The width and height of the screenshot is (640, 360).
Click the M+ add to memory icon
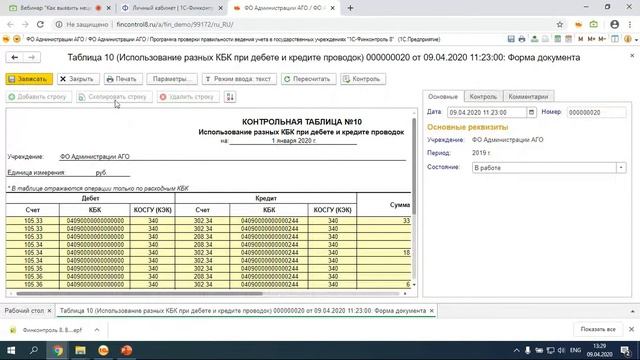[591, 39]
